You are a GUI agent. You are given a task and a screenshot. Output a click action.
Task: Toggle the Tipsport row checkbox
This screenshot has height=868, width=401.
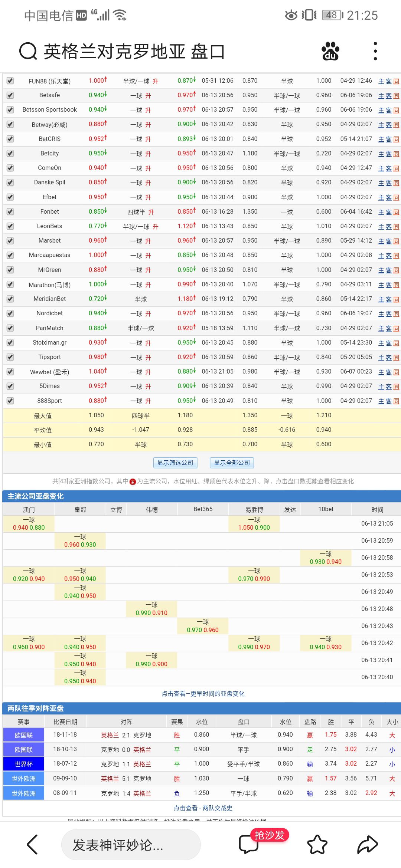pyautogui.click(x=10, y=357)
